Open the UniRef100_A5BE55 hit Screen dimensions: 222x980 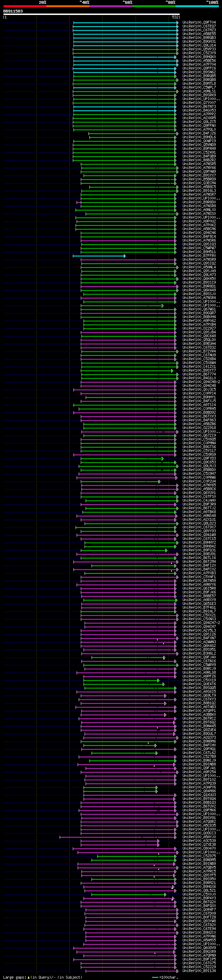click(199, 34)
